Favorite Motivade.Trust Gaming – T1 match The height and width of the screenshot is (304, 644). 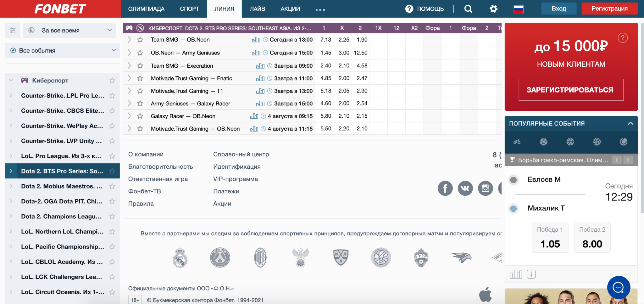pos(140,91)
